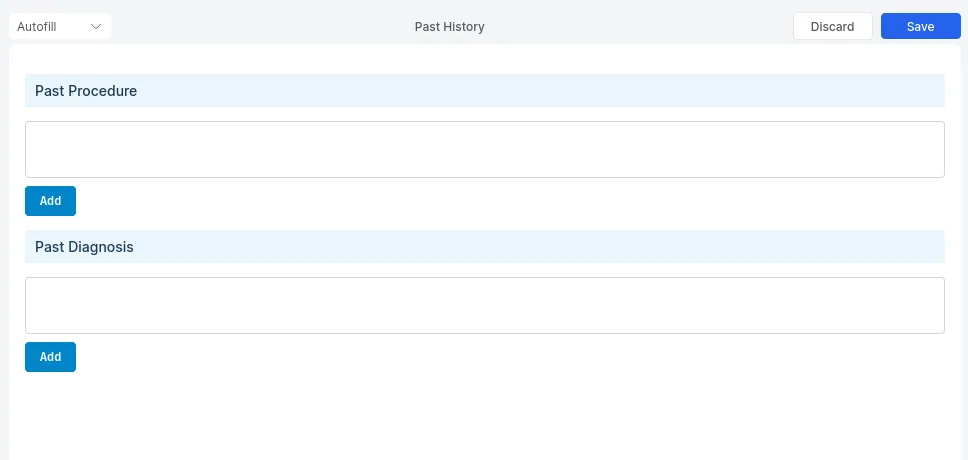The image size is (968, 460).
Task: Discard the Past History changes
Action: tap(832, 27)
